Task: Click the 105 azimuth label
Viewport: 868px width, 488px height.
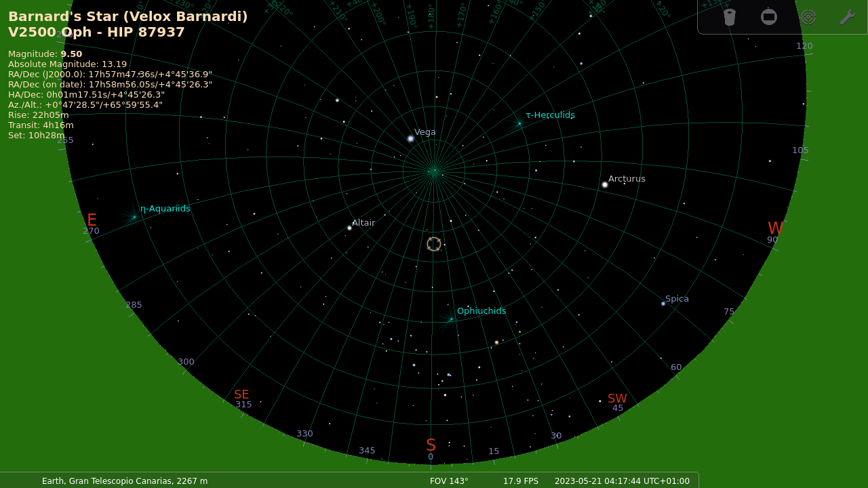Action: pyautogui.click(x=800, y=150)
